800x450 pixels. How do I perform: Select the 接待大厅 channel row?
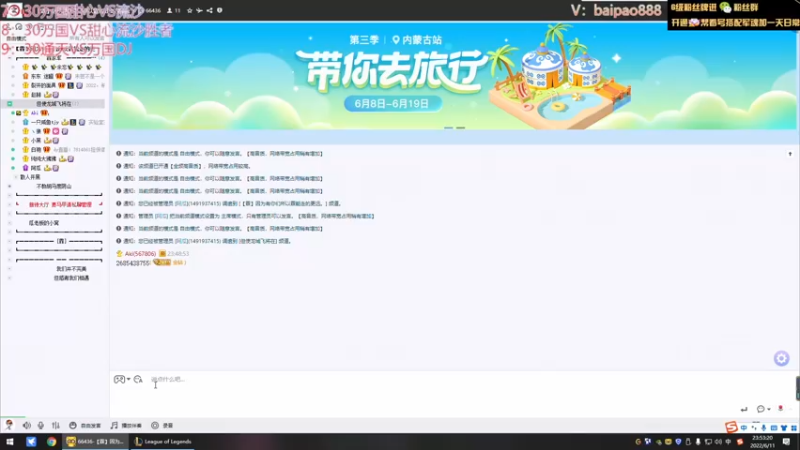59,205
